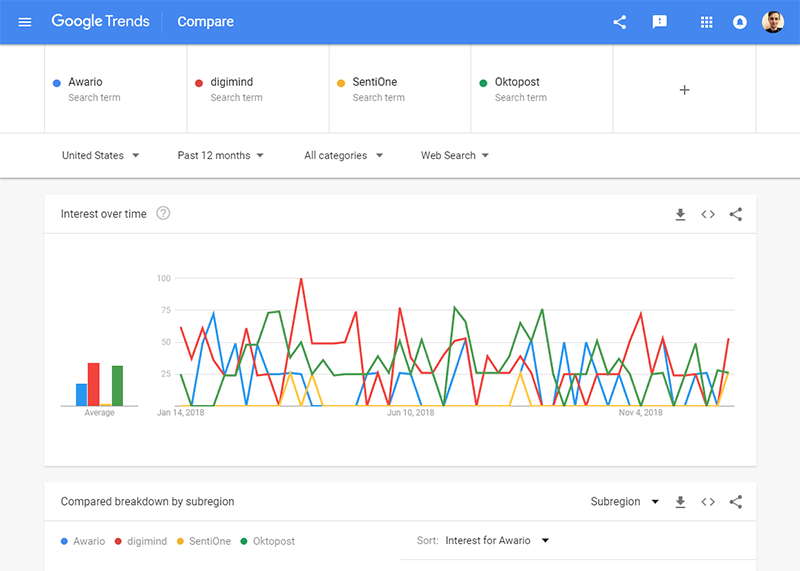The image size is (800, 571).
Task: Click digimind in subregion legend
Action: pos(141,541)
